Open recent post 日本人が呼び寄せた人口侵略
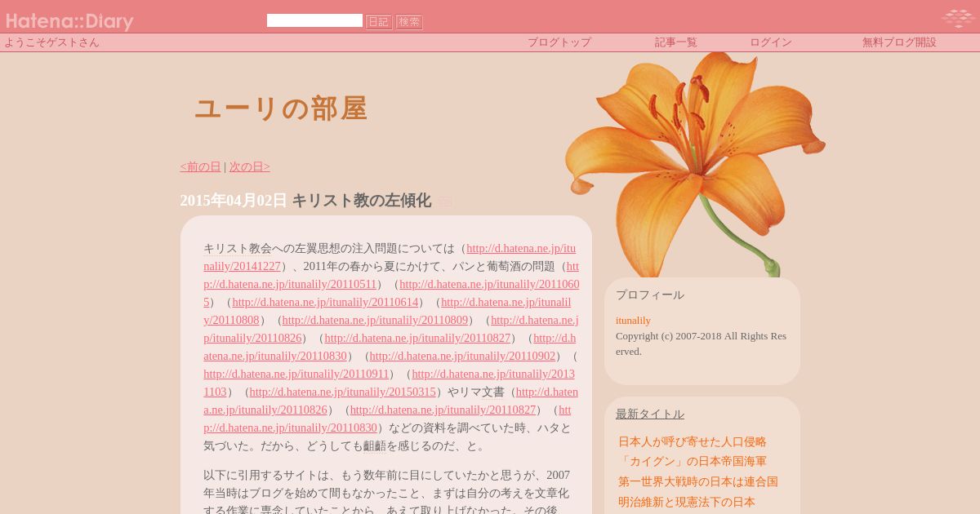The width and height of the screenshot is (980, 514). (x=693, y=441)
